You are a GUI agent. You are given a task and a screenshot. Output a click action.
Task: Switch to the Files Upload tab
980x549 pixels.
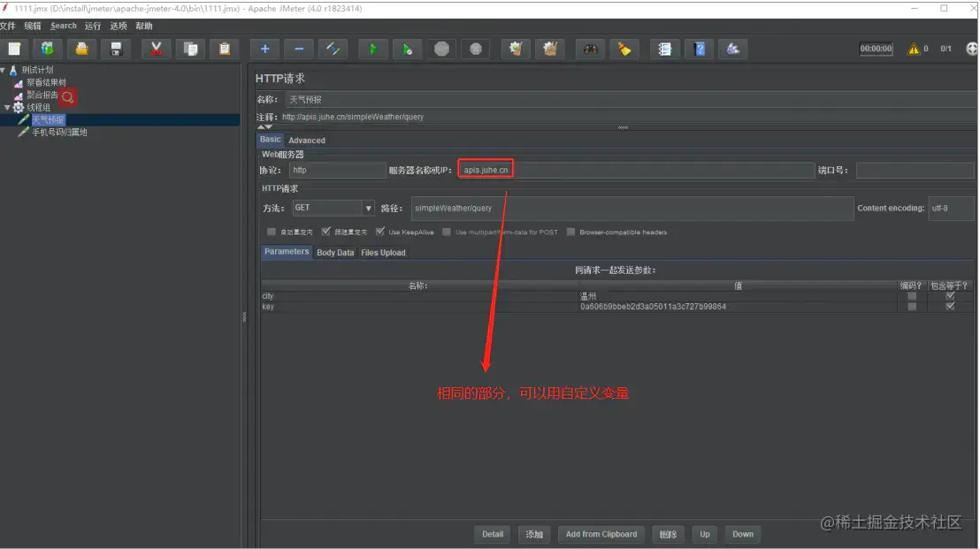pos(383,252)
